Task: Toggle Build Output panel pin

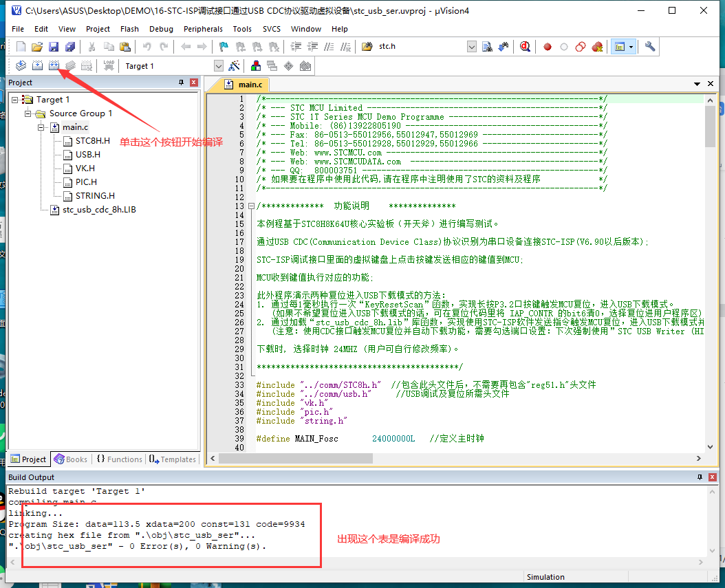Action: (x=700, y=477)
